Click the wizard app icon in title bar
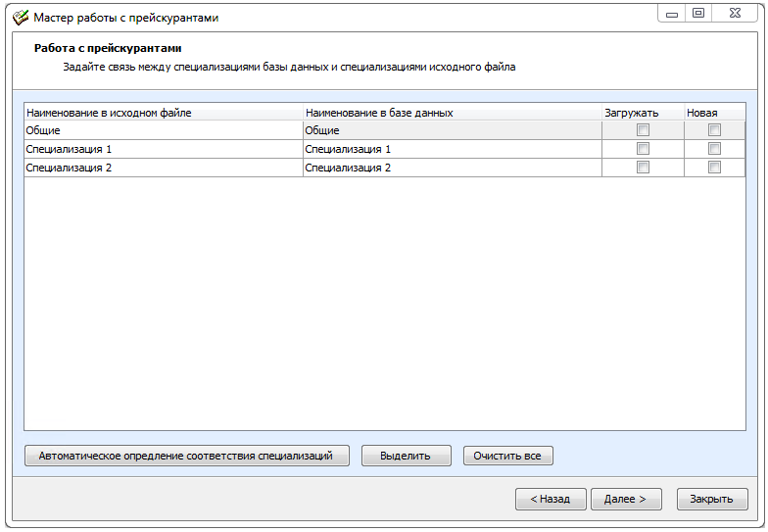The width and height of the screenshot is (768, 532). click(x=20, y=18)
